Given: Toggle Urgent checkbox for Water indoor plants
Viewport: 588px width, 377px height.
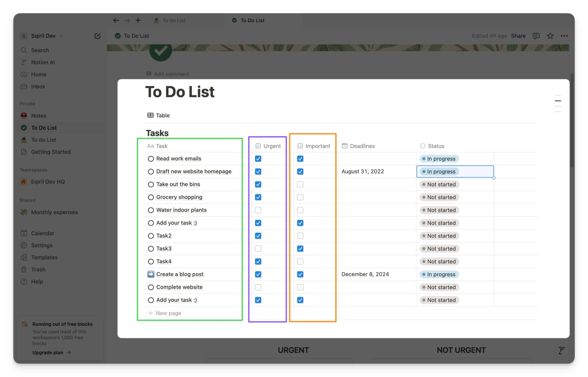Looking at the screenshot, I should click(257, 210).
